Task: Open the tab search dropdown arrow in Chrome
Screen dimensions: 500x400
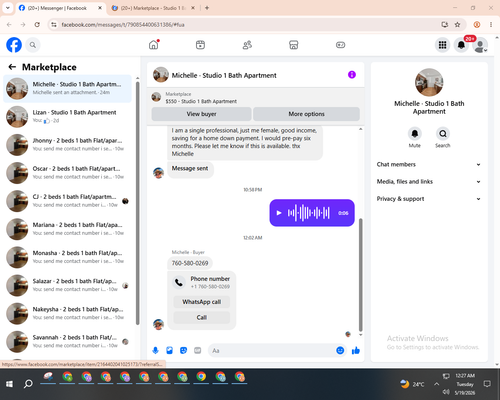Action: (8, 8)
